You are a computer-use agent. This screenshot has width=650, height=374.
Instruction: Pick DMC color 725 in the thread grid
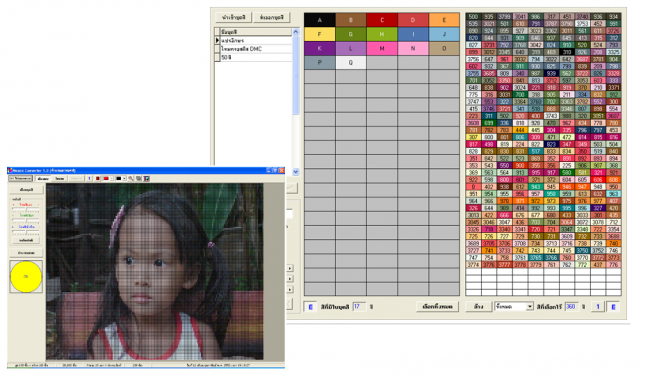pyautogui.click(x=473, y=236)
